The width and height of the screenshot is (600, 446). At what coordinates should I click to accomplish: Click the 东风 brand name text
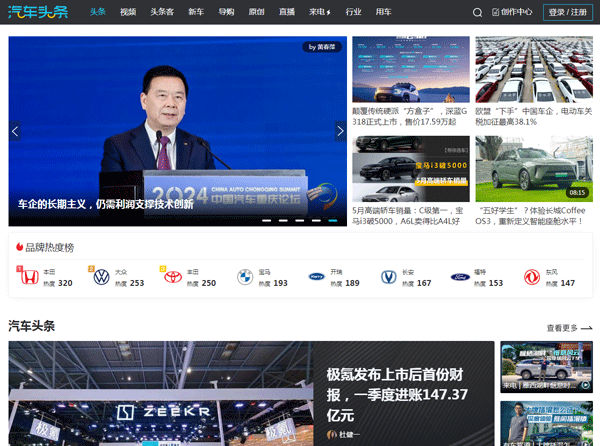coord(551,272)
